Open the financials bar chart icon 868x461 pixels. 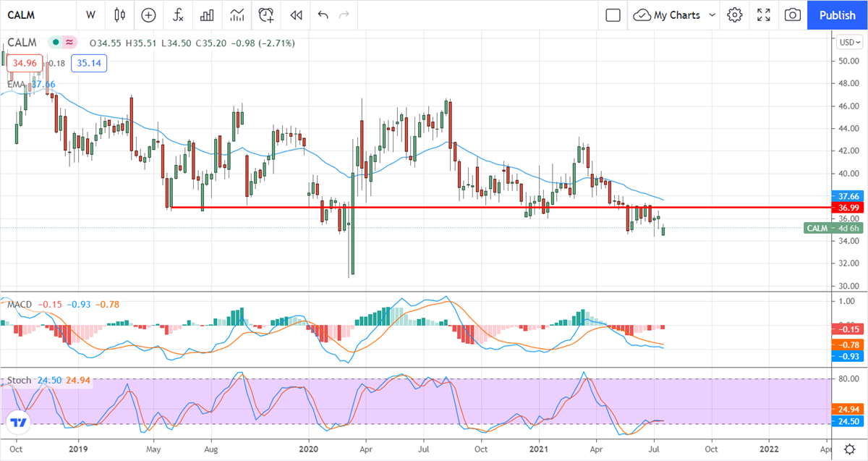[x=207, y=15]
